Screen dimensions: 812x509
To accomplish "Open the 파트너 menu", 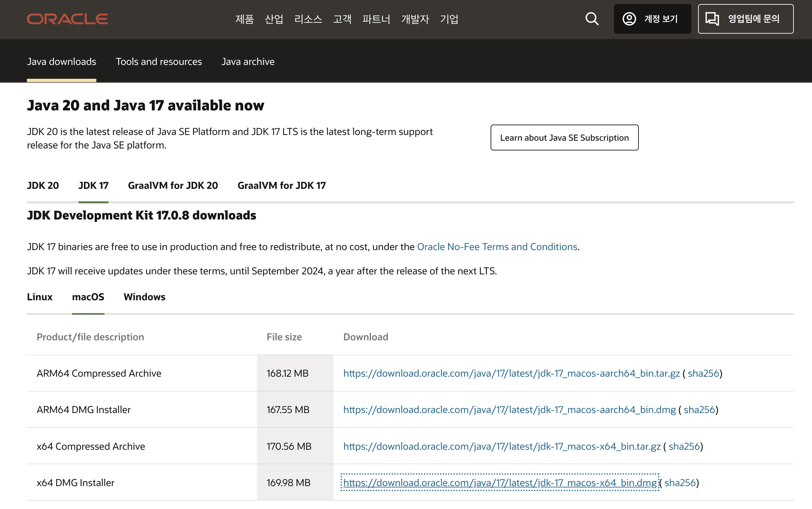I will coord(376,19).
